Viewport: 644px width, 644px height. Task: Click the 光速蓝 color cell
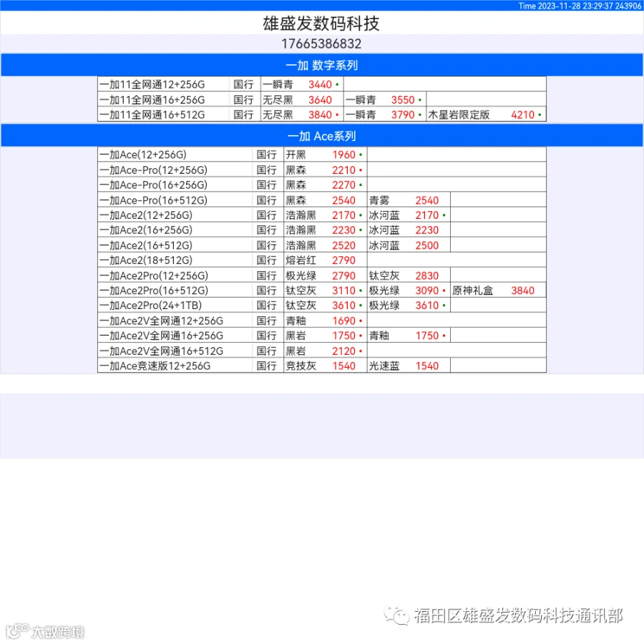coord(384,366)
